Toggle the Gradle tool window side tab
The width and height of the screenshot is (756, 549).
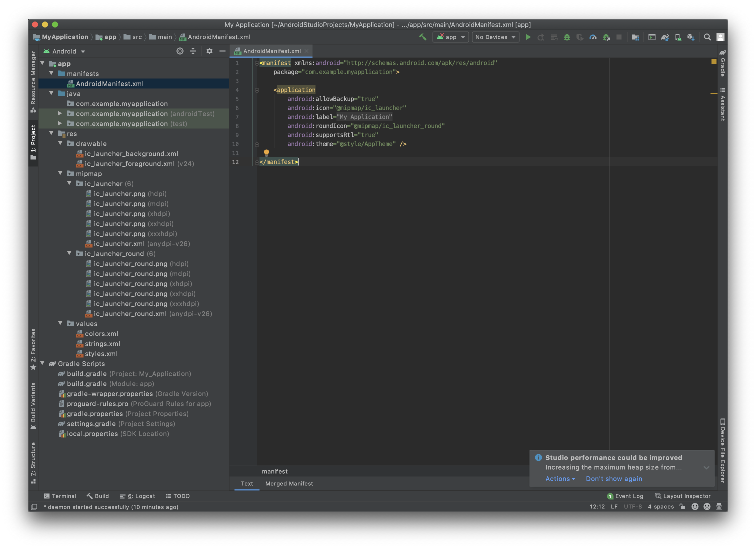click(722, 64)
